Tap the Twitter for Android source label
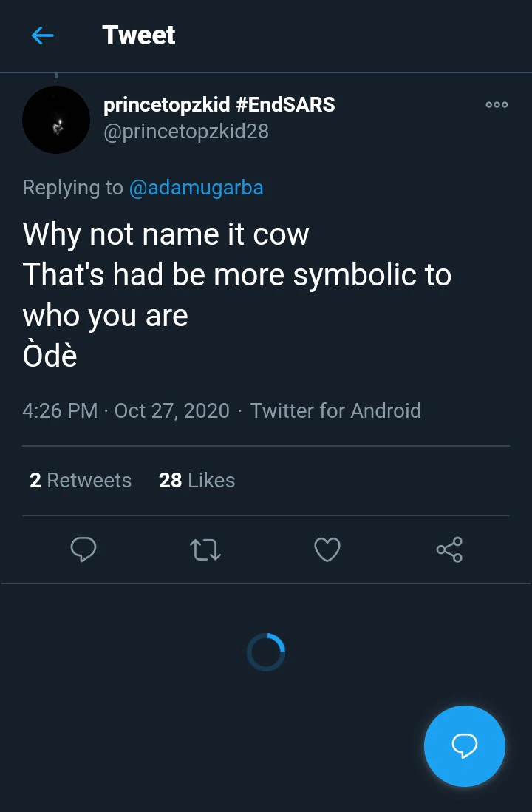This screenshot has width=532, height=812. tap(335, 410)
